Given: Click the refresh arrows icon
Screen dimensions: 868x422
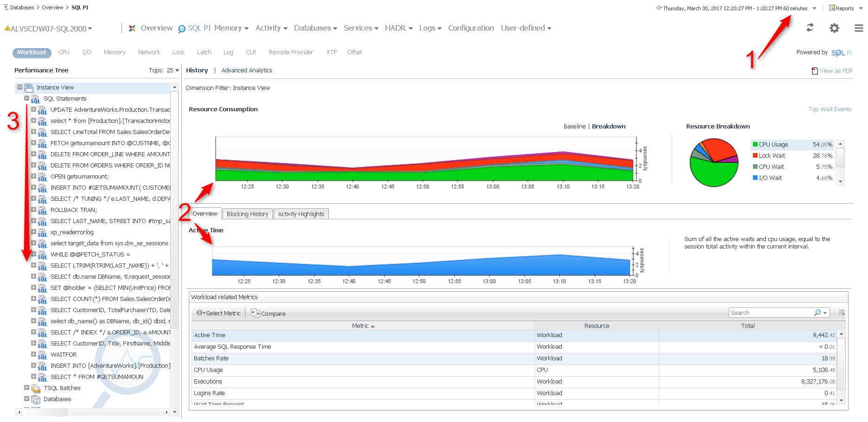Looking at the screenshot, I should [x=810, y=28].
